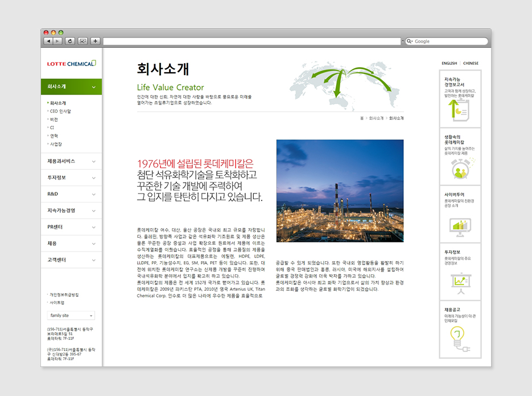The image size is (532, 396).
Task: Click the Life Value Creator tagline
Action: point(170,88)
